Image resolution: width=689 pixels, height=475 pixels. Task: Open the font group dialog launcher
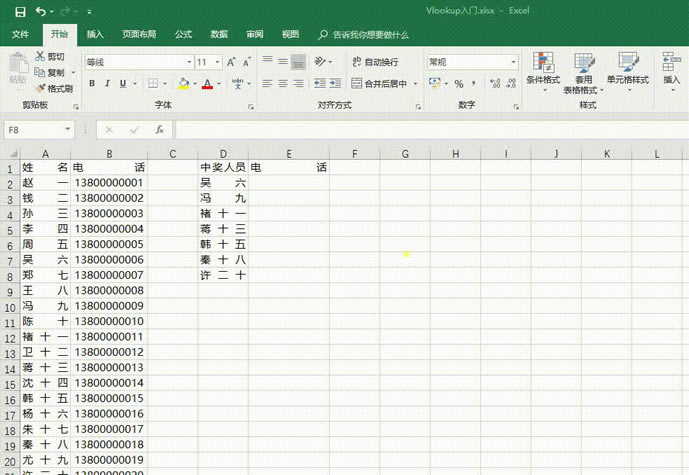[x=251, y=107]
